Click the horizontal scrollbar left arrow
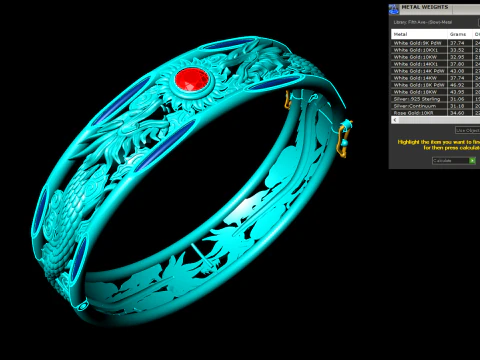Screen dimensions: 480x360 pyautogui.click(x=395, y=120)
